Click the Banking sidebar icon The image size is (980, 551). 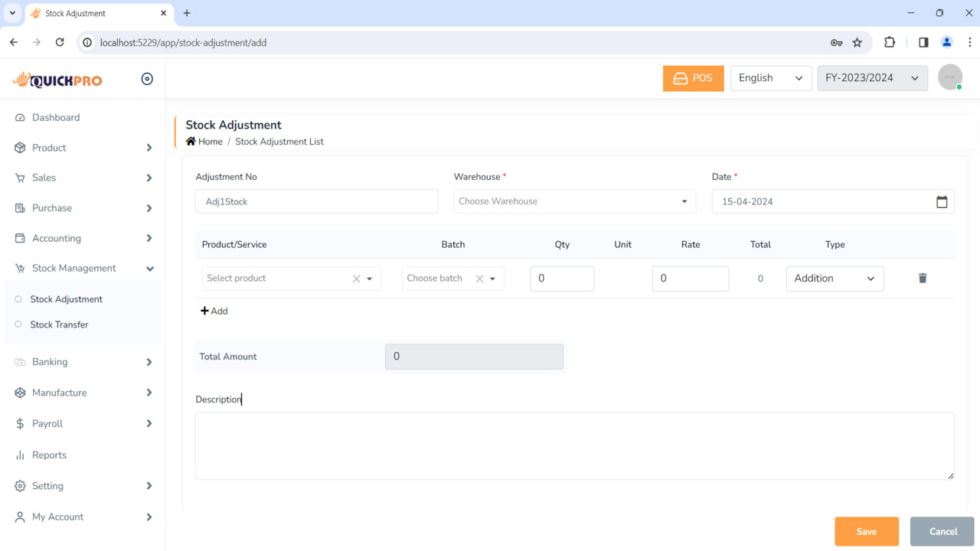pos(21,361)
